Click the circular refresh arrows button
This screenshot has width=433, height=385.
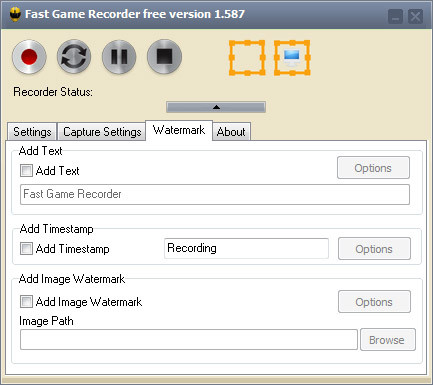click(74, 57)
